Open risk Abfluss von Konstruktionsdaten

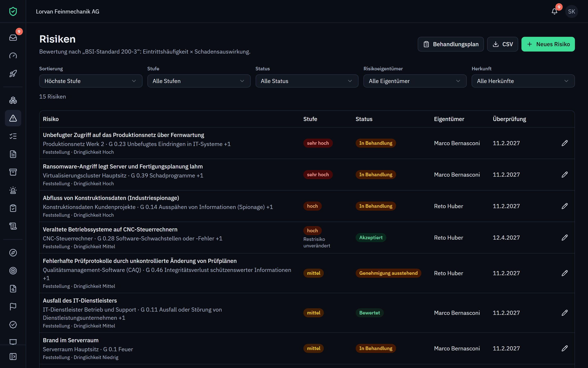pyautogui.click(x=111, y=198)
